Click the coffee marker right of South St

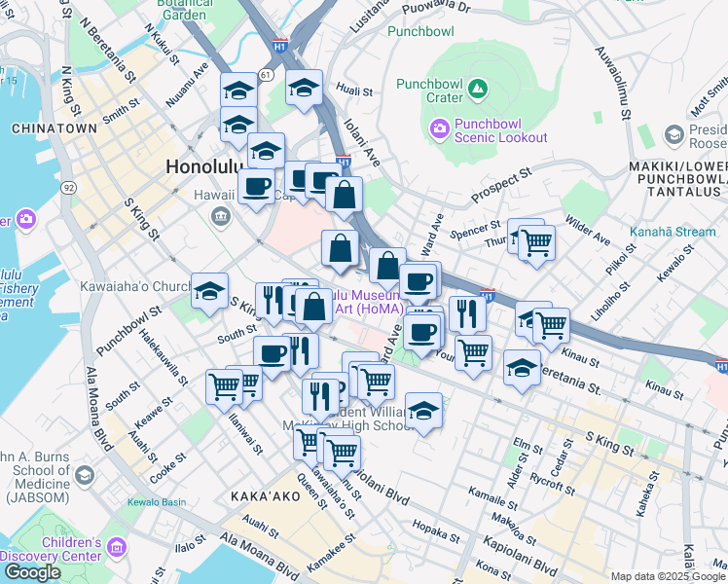pos(272,353)
